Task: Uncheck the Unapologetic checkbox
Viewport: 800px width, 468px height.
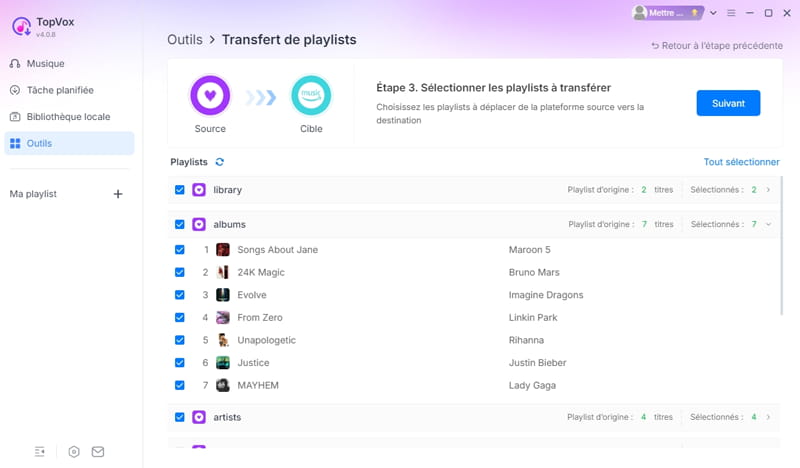Action: 180,340
